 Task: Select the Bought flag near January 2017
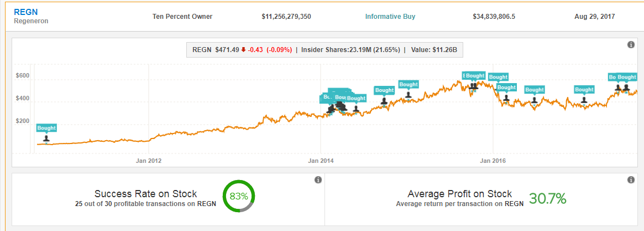(x=584, y=89)
